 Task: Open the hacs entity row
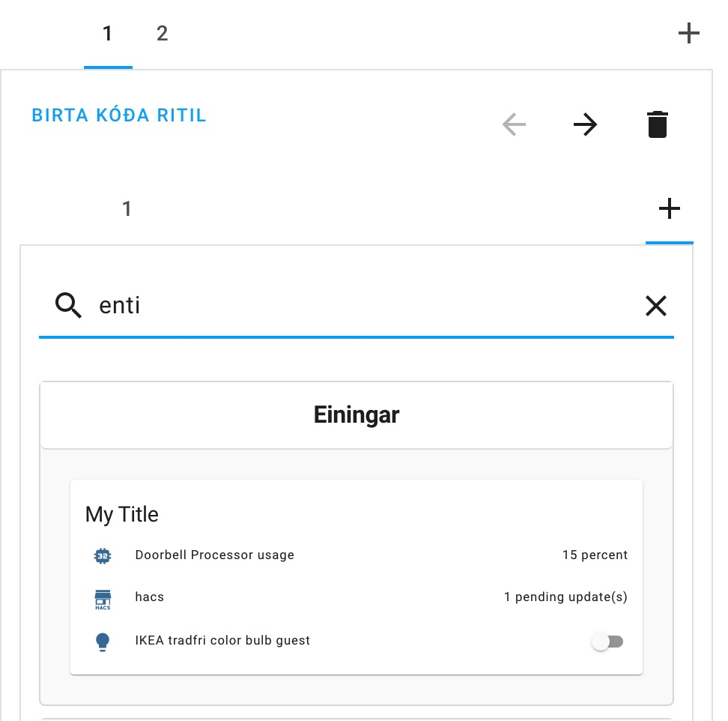[150, 597]
